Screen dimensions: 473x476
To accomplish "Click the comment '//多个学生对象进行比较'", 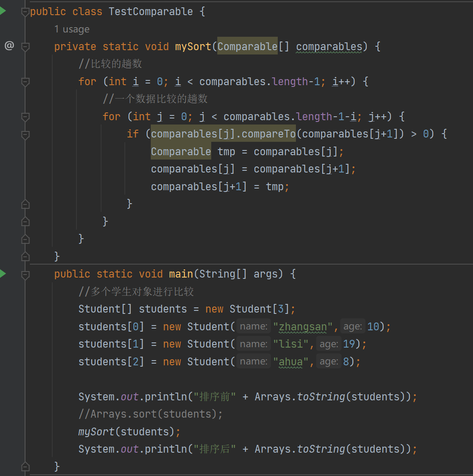I will 136,291.
